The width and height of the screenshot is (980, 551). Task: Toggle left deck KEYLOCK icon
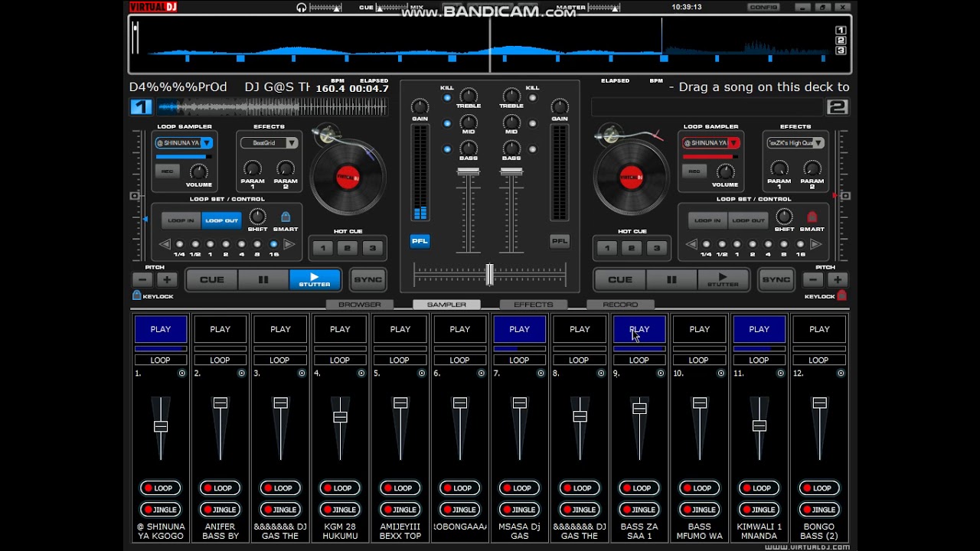click(137, 295)
